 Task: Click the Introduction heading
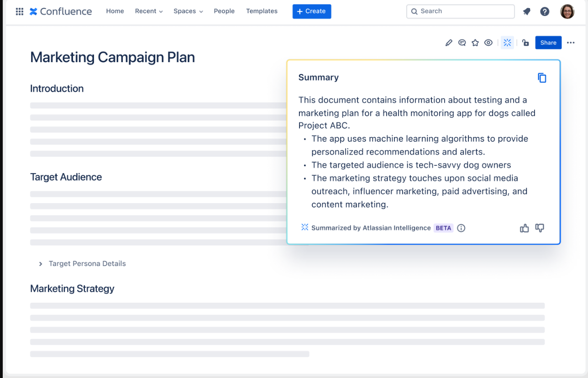point(57,89)
